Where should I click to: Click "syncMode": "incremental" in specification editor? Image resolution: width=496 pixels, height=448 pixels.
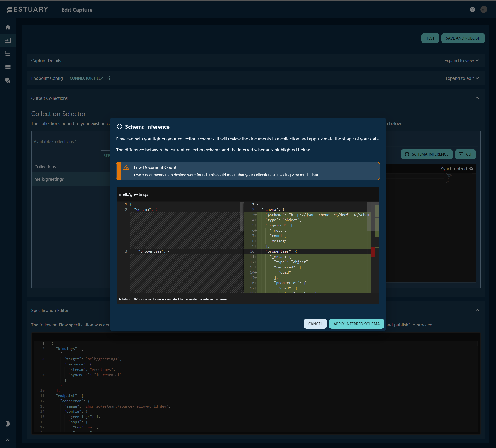[95, 375]
